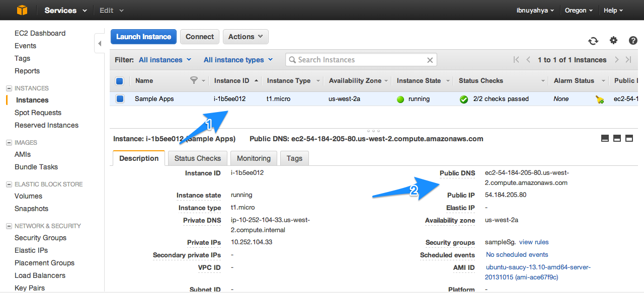Open Elastic IPs in sidebar
The height and width of the screenshot is (293, 644).
pyautogui.click(x=31, y=250)
